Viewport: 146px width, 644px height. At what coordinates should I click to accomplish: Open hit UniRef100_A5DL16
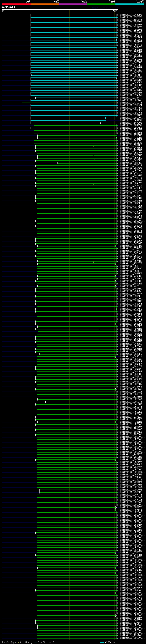pos(131,266)
